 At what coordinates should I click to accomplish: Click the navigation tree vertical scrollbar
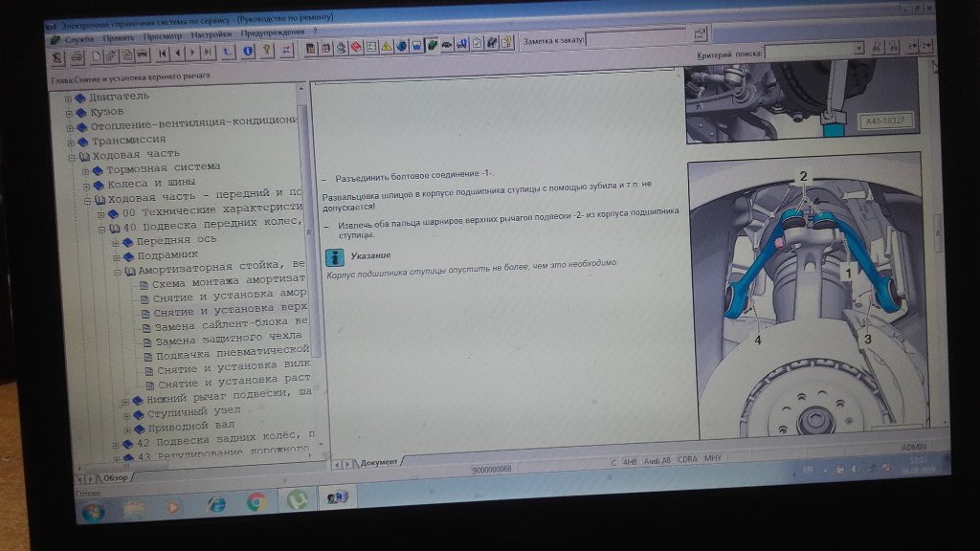click(x=306, y=239)
